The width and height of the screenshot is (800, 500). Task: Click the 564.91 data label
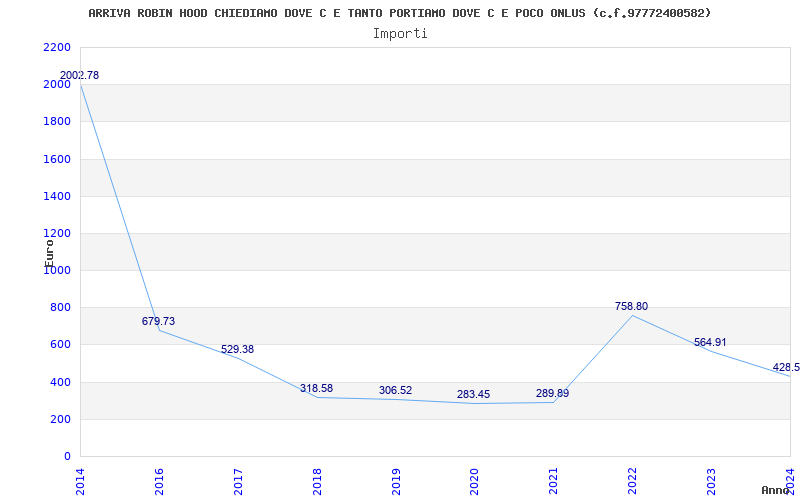tap(710, 342)
